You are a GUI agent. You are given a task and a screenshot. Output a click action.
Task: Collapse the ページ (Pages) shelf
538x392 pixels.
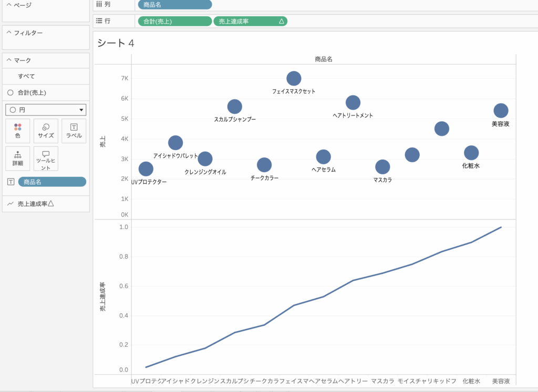[x=9, y=5]
